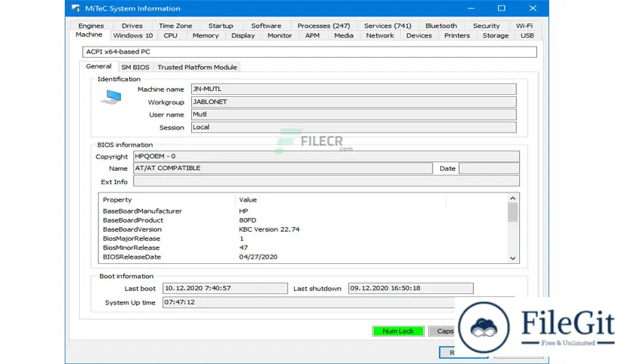The height and width of the screenshot is (364, 629).
Task: Click the MiTeC app icon in title bar
Action: point(75,8)
